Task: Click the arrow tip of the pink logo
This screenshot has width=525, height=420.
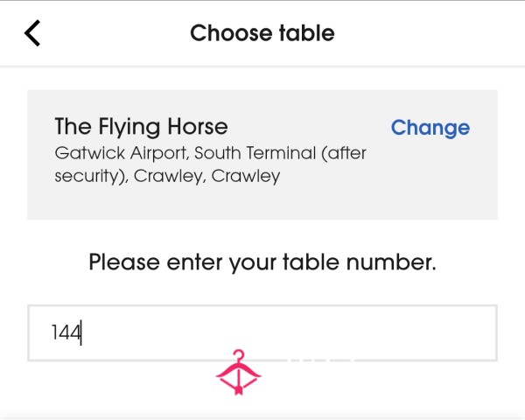Action: (238, 390)
